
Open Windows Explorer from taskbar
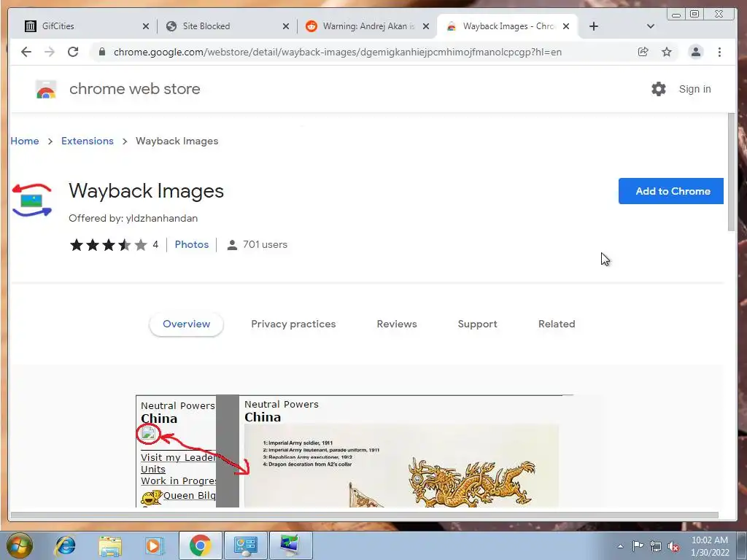110,545
